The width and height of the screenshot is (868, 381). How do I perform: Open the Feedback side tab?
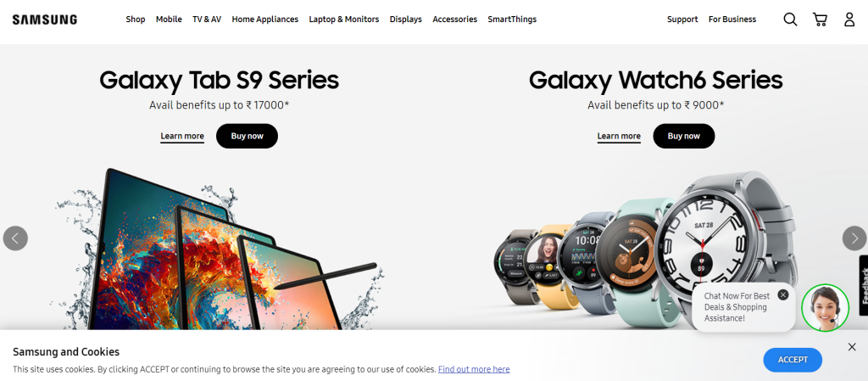(x=864, y=285)
